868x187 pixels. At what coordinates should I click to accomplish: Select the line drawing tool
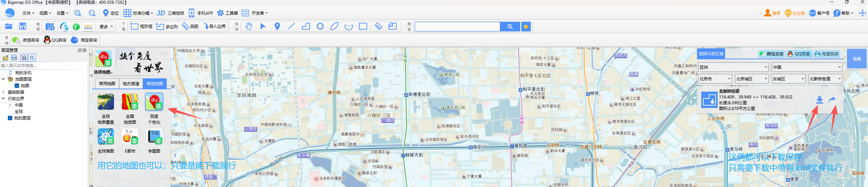(x=291, y=26)
